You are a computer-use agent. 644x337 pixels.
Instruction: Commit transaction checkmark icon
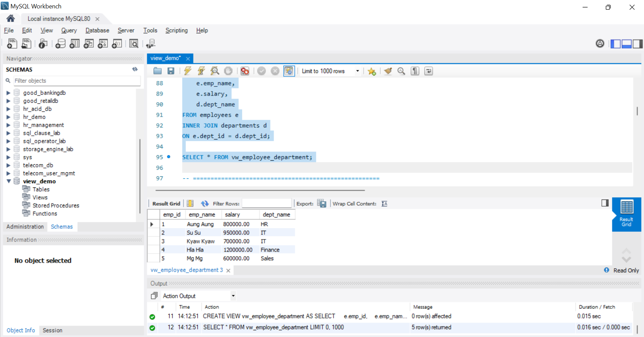[x=261, y=71]
